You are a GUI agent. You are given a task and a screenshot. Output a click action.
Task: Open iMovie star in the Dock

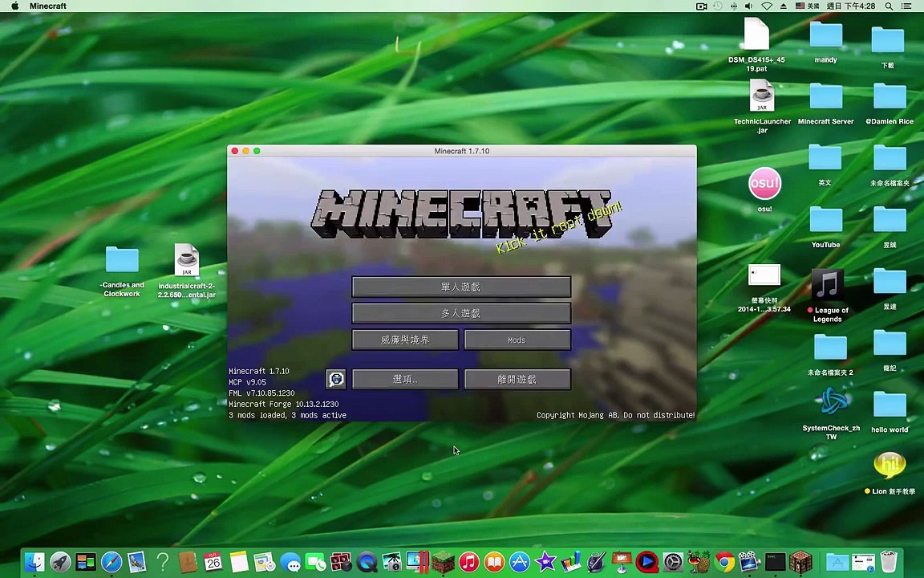point(545,561)
